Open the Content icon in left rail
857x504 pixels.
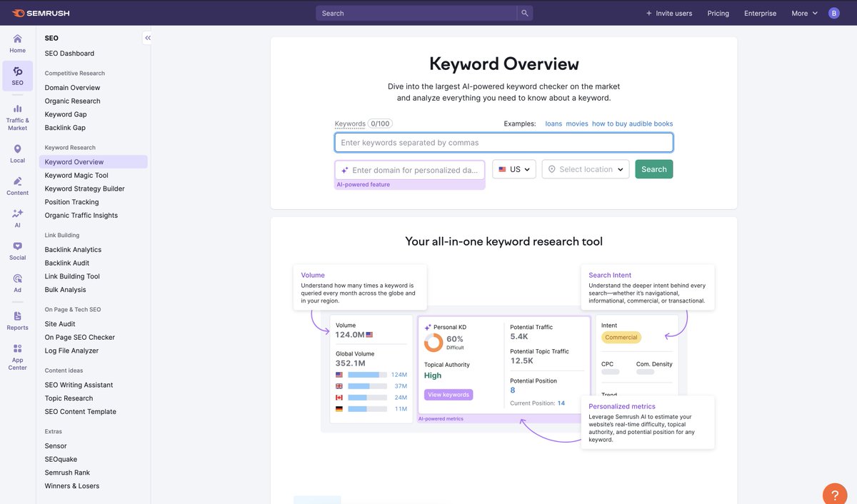click(x=17, y=186)
